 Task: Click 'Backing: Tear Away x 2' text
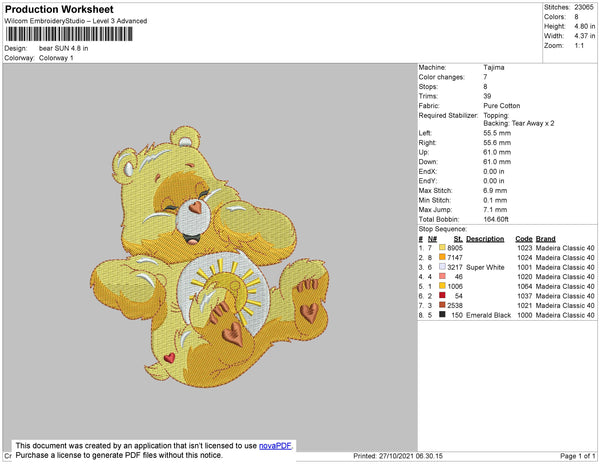tap(518, 123)
